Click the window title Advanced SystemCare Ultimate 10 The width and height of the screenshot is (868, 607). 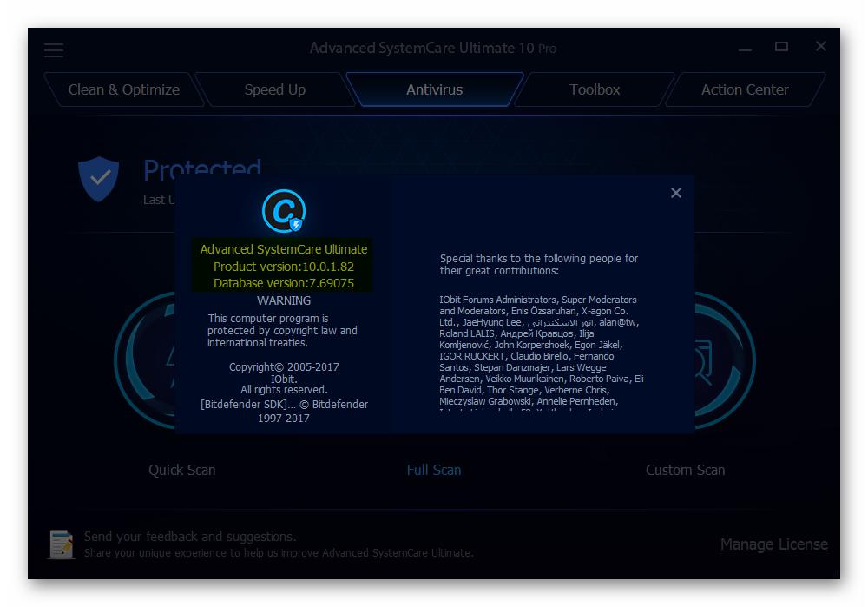pos(433,48)
